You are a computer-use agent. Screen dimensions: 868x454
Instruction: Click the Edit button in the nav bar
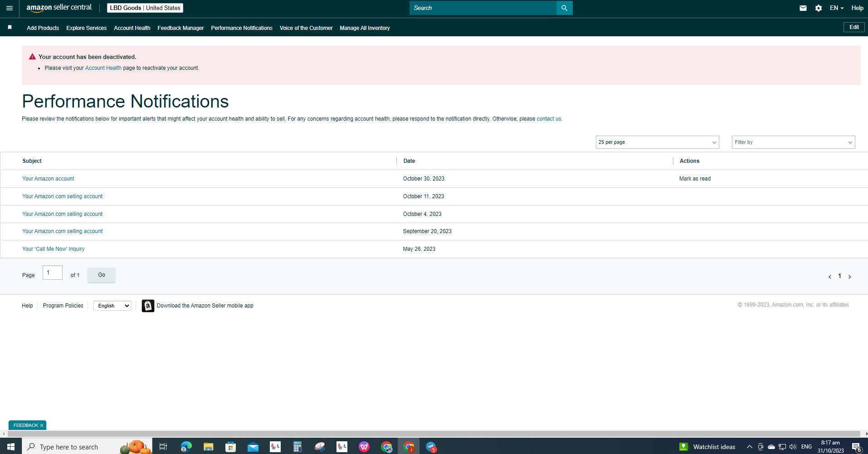[x=854, y=27]
